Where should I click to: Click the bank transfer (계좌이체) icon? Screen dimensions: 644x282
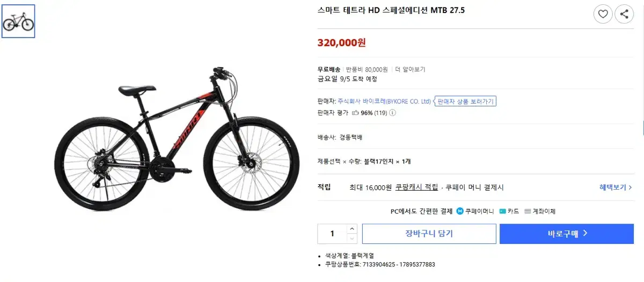(x=528, y=211)
